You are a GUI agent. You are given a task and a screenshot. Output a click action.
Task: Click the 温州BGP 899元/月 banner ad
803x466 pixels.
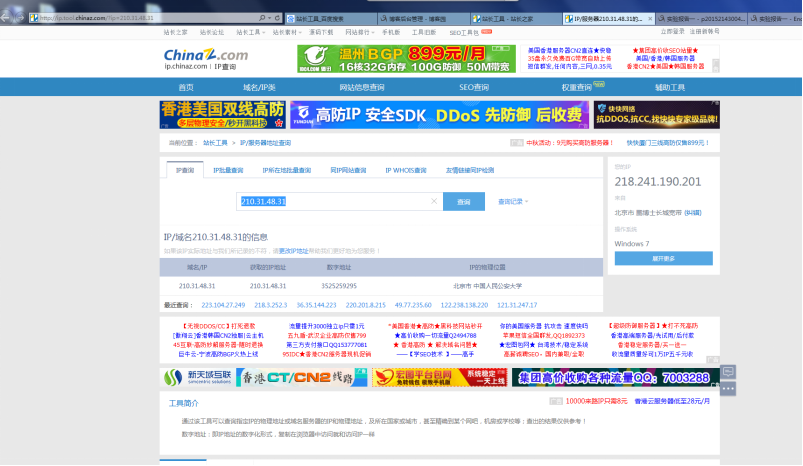[406, 59]
